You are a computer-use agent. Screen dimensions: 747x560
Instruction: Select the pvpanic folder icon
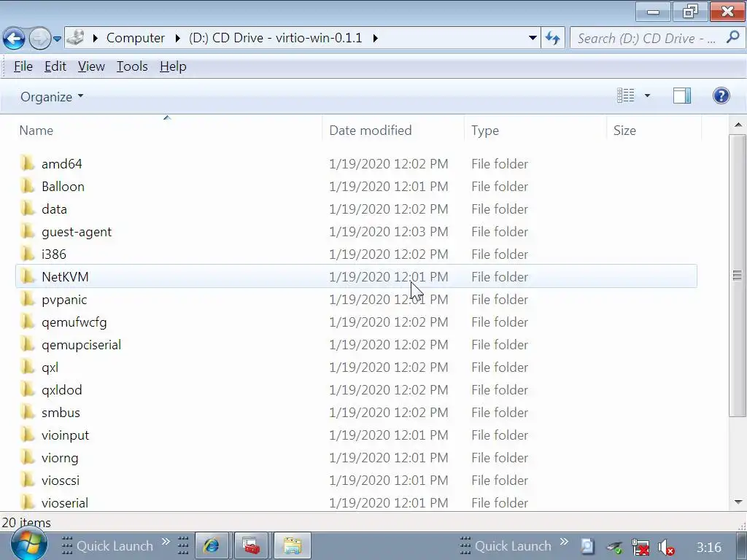click(x=28, y=299)
